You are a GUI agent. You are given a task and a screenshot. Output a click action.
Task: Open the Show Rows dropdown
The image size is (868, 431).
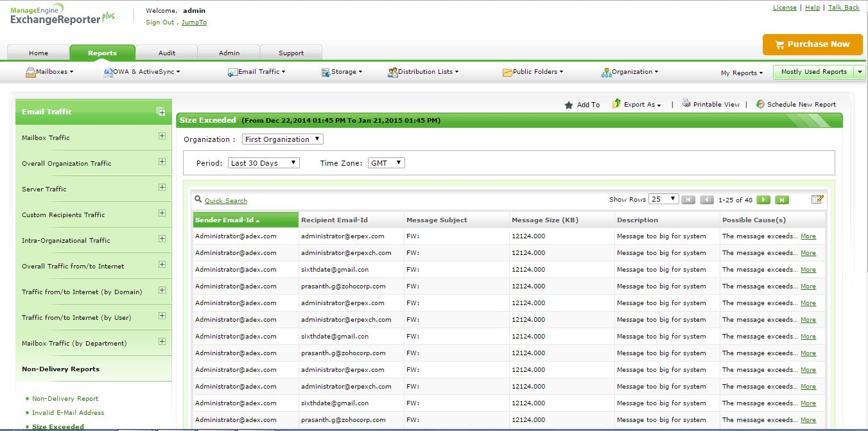coord(663,199)
